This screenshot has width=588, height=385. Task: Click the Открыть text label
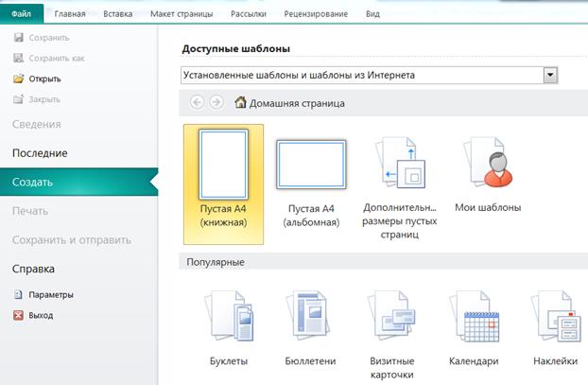point(45,79)
